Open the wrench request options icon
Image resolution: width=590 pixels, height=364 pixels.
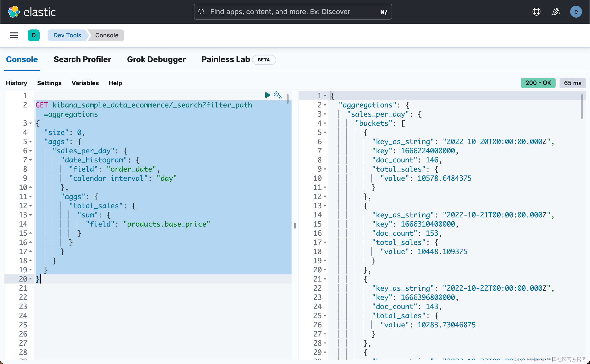pyautogui.click(x=277, y=95)
